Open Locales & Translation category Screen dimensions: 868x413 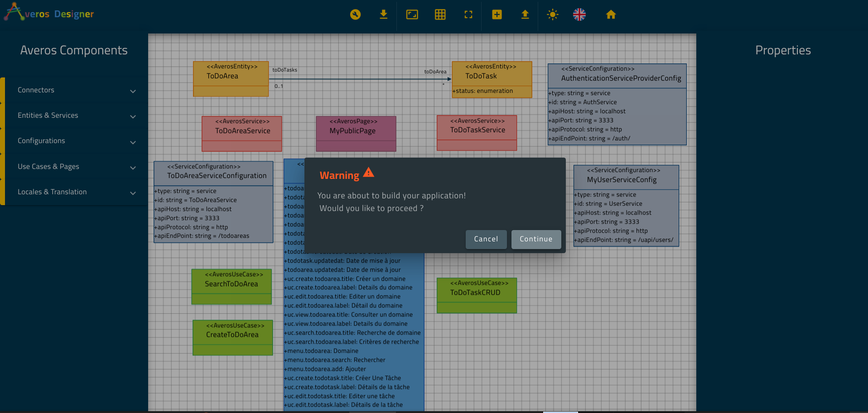coord(76,192)
